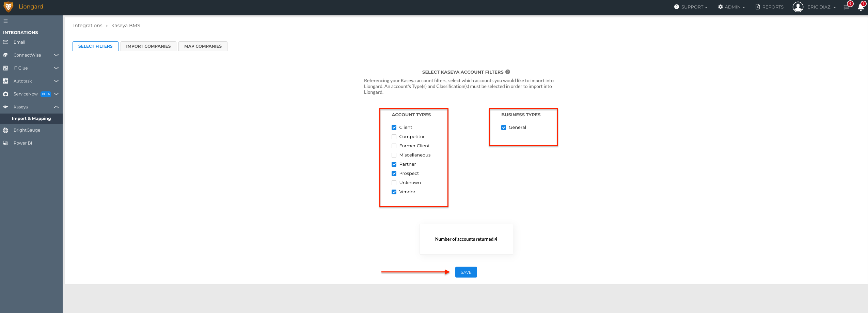Viewport: 868px width, 313px height.
Task: Switch to the Select Filters tab
Action: click(x=95, y=46)
